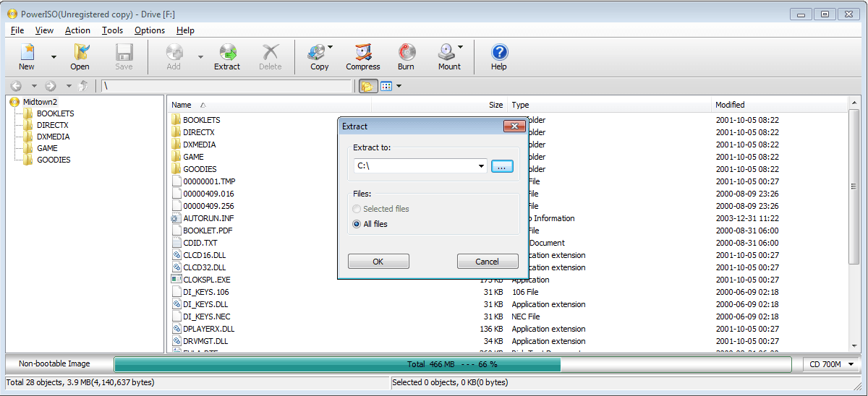The height and width of the screenshot is (396, 868).
Task: Toggle the folder tree view icon
Action: click(368, 86)
